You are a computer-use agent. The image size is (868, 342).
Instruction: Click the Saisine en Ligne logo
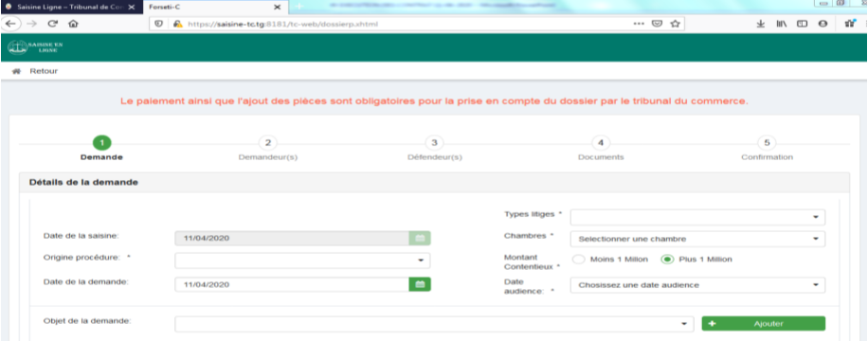[35, 47]
